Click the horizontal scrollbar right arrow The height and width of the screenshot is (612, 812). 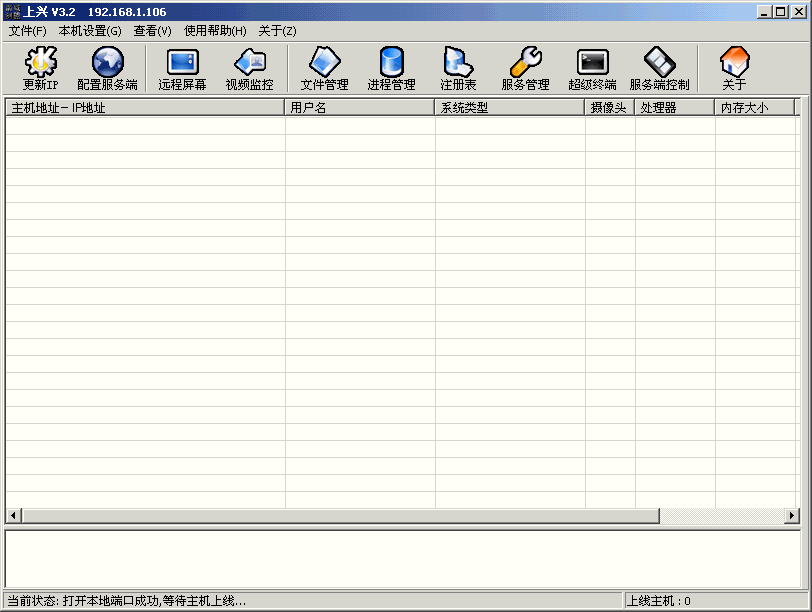[792, 516]
